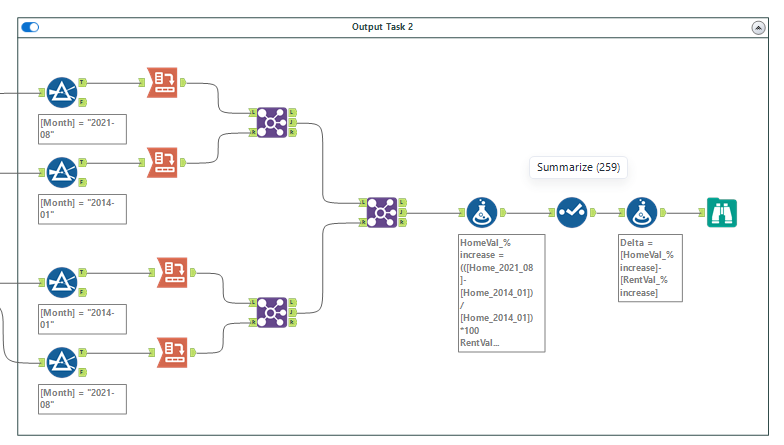The width and height of the screenshot is (784, 445).
Task: Open the green Browse binoculars tool
Action: click(x=722, y=212)
